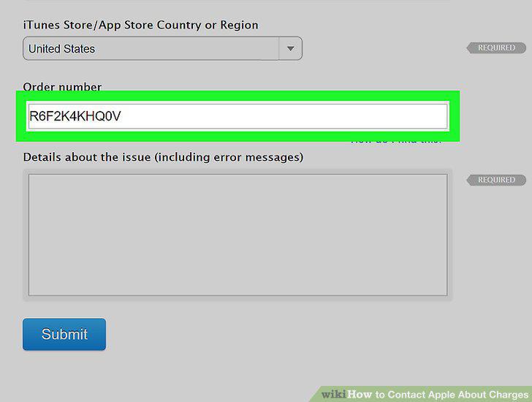Open the iTunes Store Country or Region dropdown
This screenshot has width=532, height=402.
pos(162,48)
